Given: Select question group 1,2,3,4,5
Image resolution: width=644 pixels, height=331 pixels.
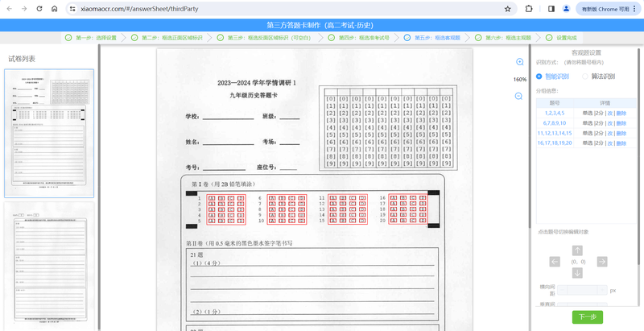Looking at the screenshot, I should pos(555,114).
